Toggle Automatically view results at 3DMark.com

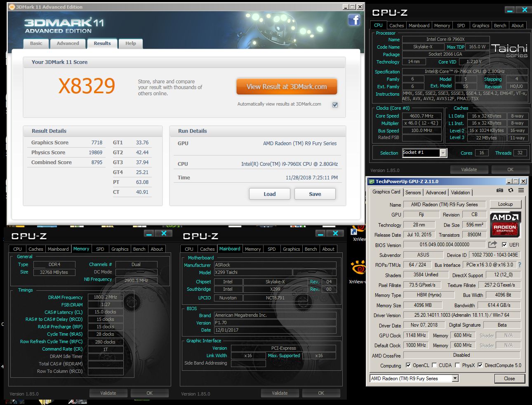click(335, 105)
